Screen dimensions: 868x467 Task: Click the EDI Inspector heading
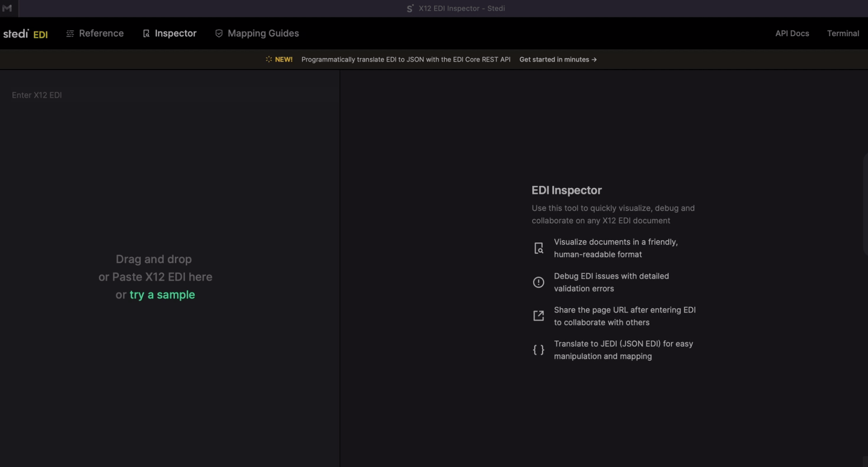pyautogui.click(x=566, y=191)
